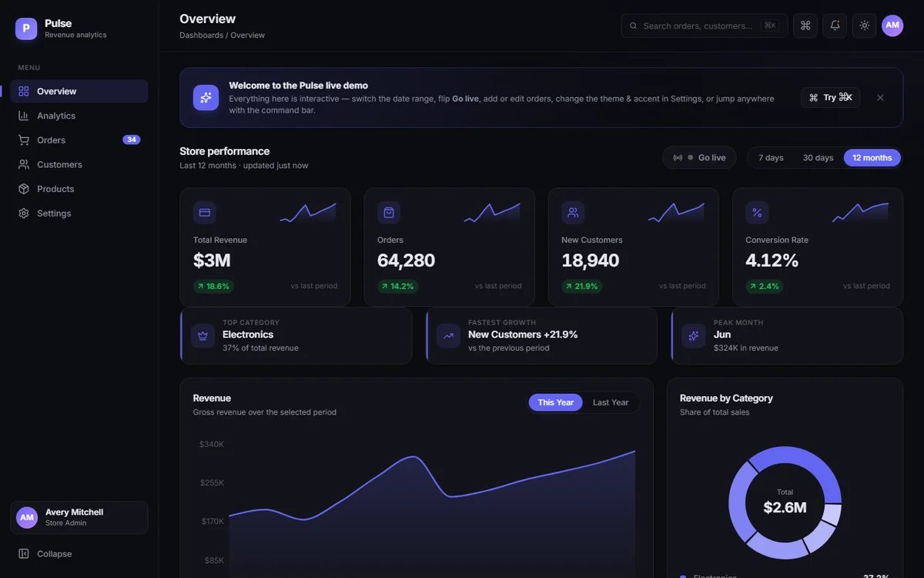This screenshot has width=924, height=578.
Task: Switch revenue chart to This Year
Action: [556, 402]
